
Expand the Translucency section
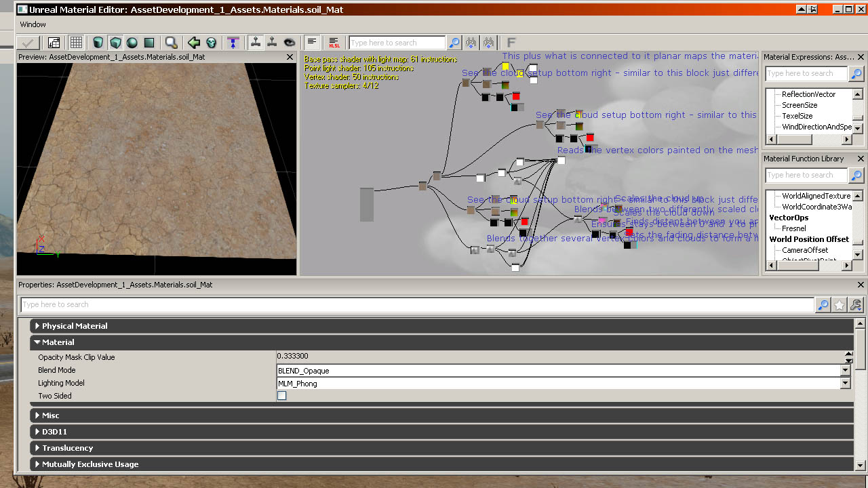(441, 448)
